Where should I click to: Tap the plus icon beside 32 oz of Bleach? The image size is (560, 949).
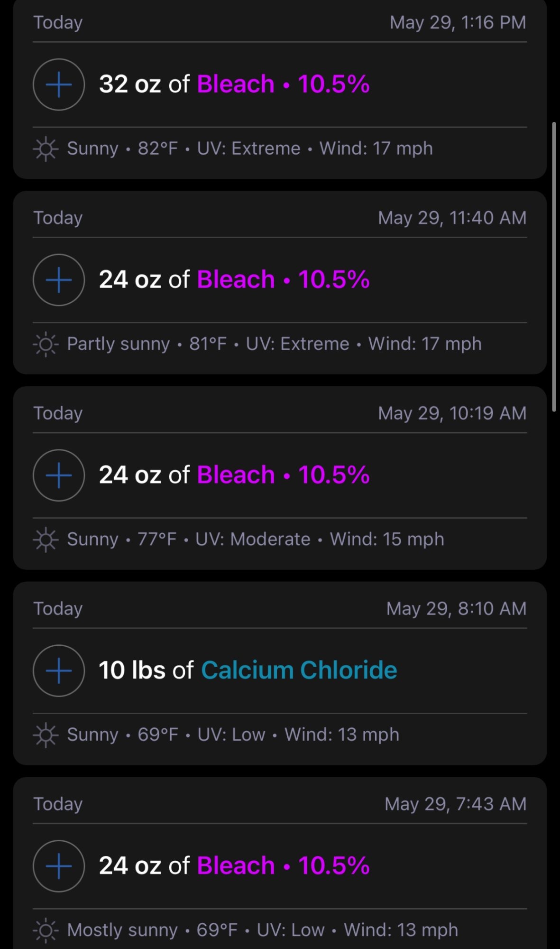pyautogui.click(x=59, y=84)
